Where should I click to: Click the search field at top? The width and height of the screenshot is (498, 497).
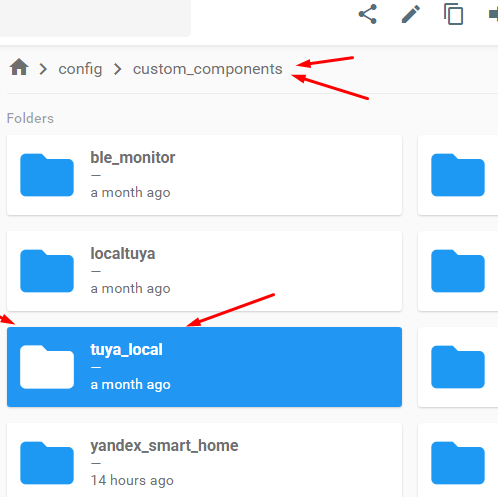pyautogui.click(x=95, y=18)
